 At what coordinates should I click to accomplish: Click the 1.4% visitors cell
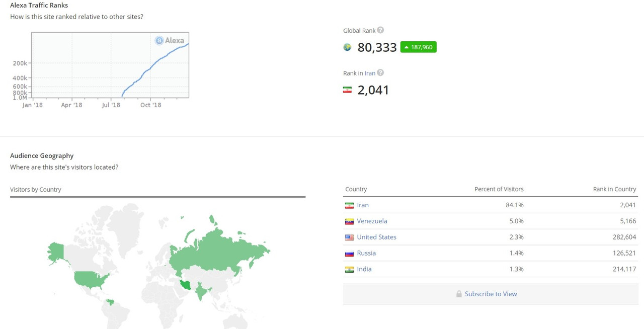(x=516, y=253)
